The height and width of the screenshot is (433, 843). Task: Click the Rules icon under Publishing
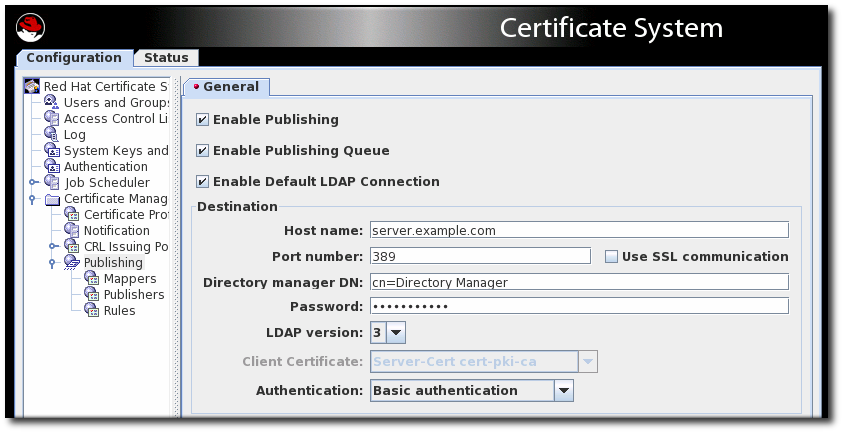91,311
